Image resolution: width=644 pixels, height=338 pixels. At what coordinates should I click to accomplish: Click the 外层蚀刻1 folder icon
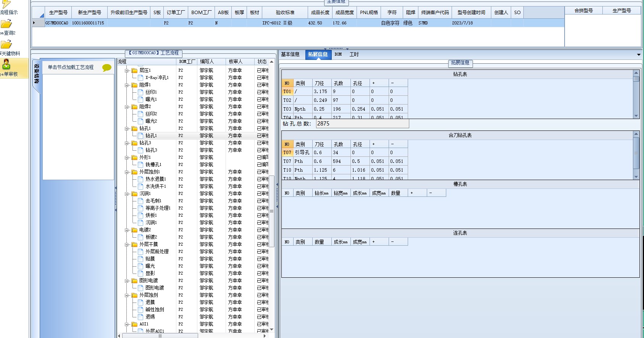click(x=134, y=172)
